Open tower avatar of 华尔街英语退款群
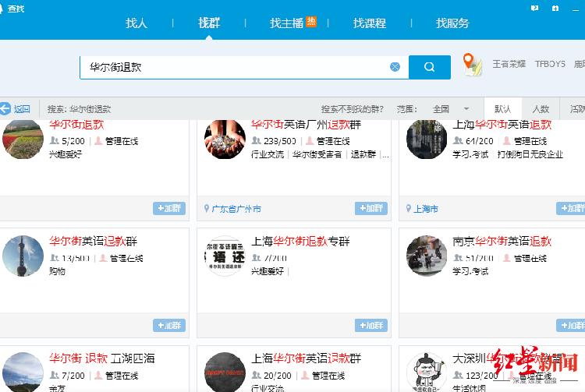585x392 pixels. point(23,256)
